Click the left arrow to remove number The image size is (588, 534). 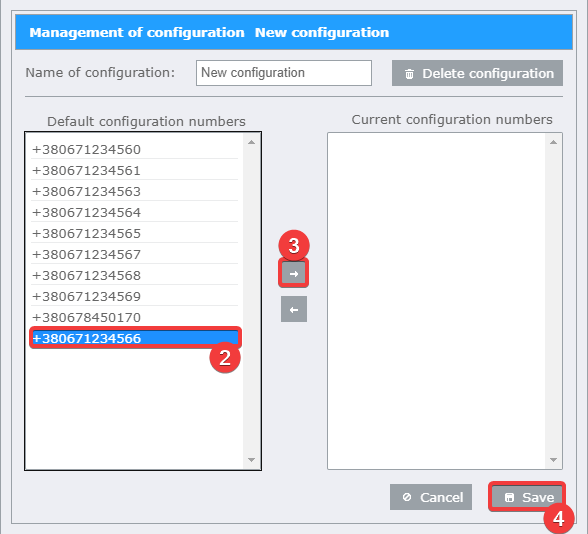point(294,309)
